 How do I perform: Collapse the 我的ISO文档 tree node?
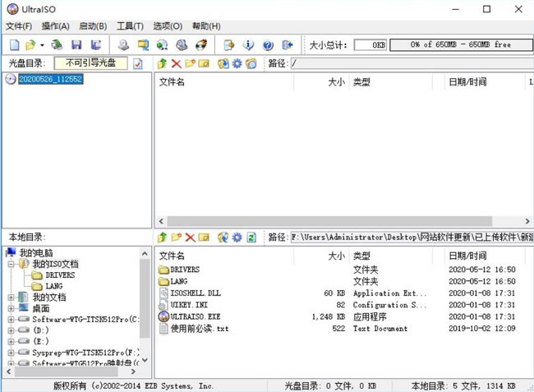point(11,264)
